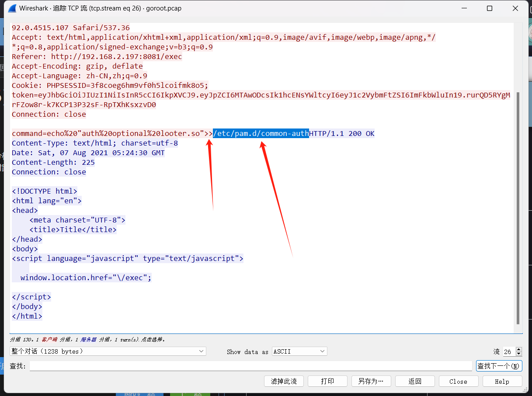The height and width of the screenshot is (396, 532).
Task: Click the stream number field showing 26
Action: (x=509, y=351)
